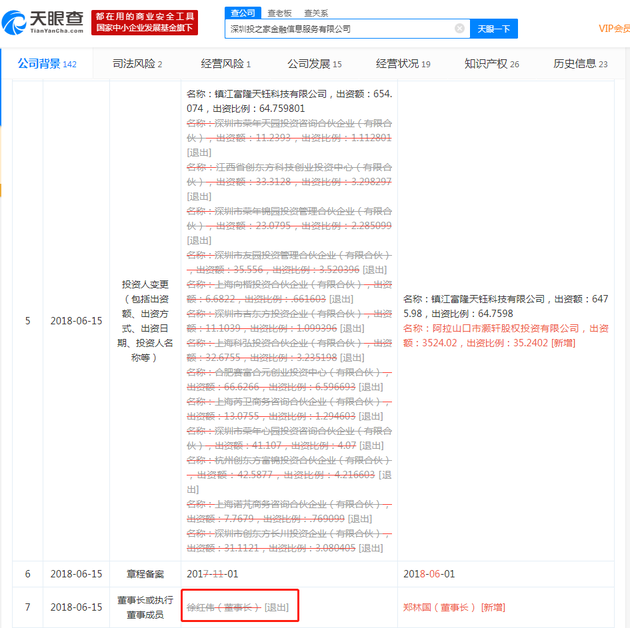This screenshot has height=628, width=630.
Task: Open the 历史信息 23 tab
Action: pyautogui.click(x=580, y=63)
